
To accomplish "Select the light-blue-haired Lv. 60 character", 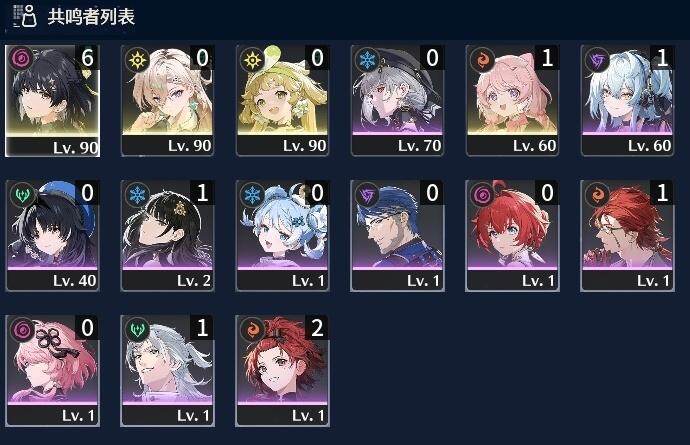I will tap(627, 100).
